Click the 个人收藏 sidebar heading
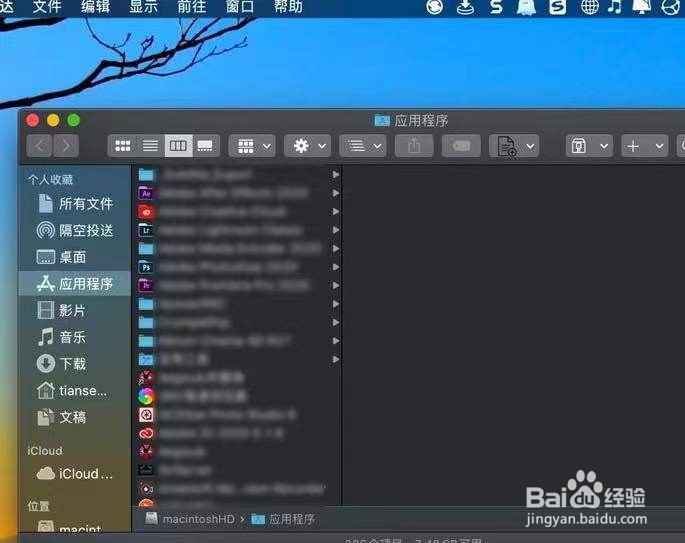Viewport: 685px width, 543px height. [x=50, y=180]
